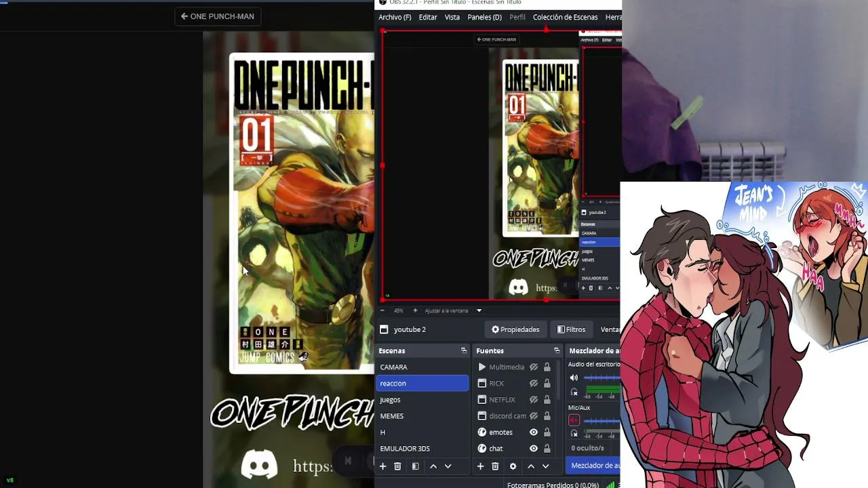Open the Archivo (F) menu
868x488 pixels.
395,17
